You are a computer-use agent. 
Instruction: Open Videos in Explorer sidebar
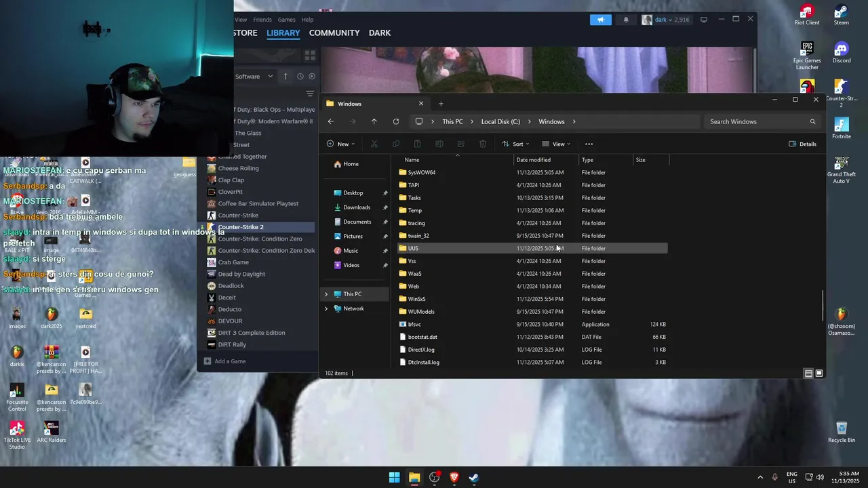[351, 265]
